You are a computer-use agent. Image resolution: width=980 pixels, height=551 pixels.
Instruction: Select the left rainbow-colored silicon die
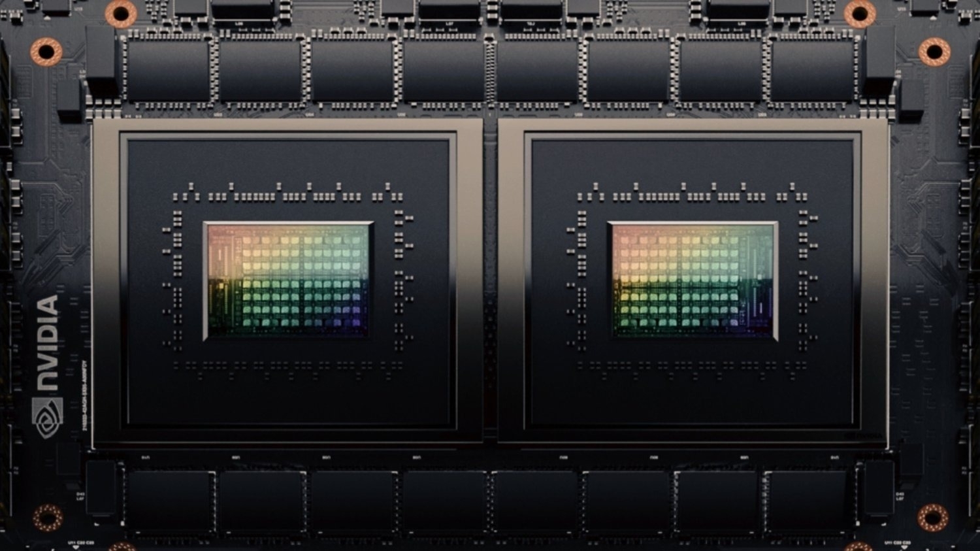click(x=288, y=281)
